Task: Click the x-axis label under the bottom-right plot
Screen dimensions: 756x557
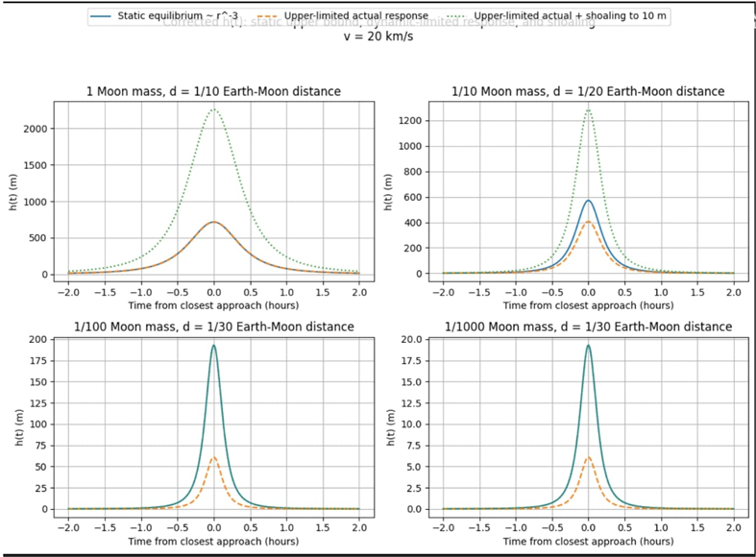Action: pos(588,541)
